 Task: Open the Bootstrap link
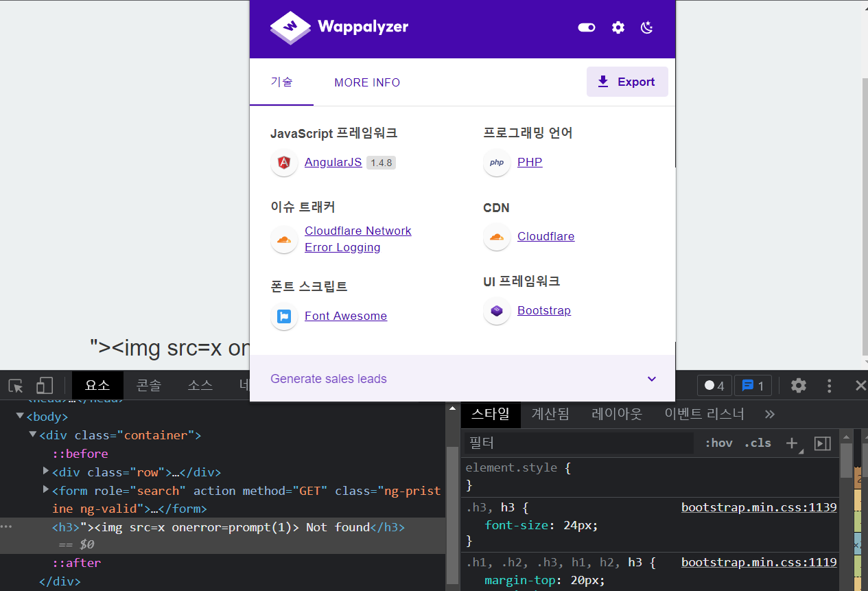coord(544,310)
